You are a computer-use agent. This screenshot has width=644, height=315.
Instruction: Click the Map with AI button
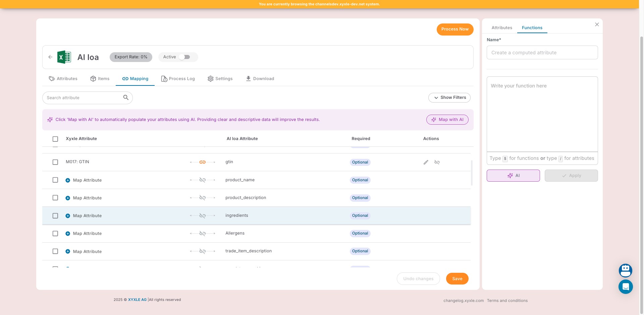pos(447,120)
